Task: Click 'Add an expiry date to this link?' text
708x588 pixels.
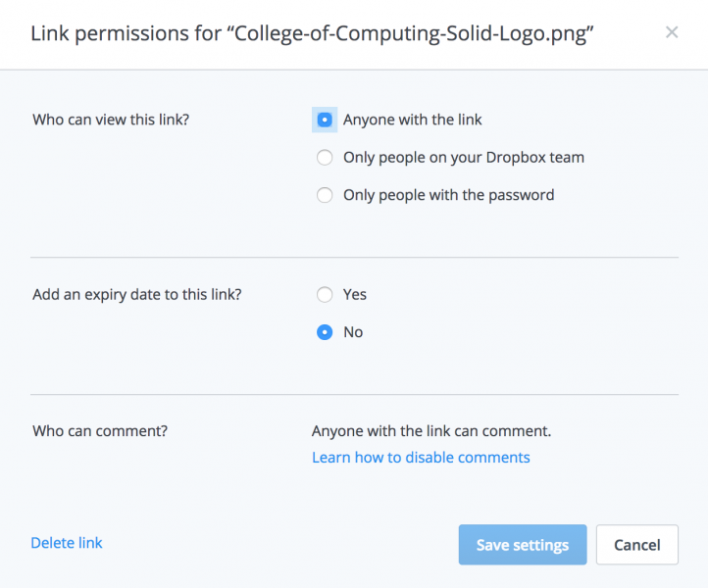Action: coord(136,294)
